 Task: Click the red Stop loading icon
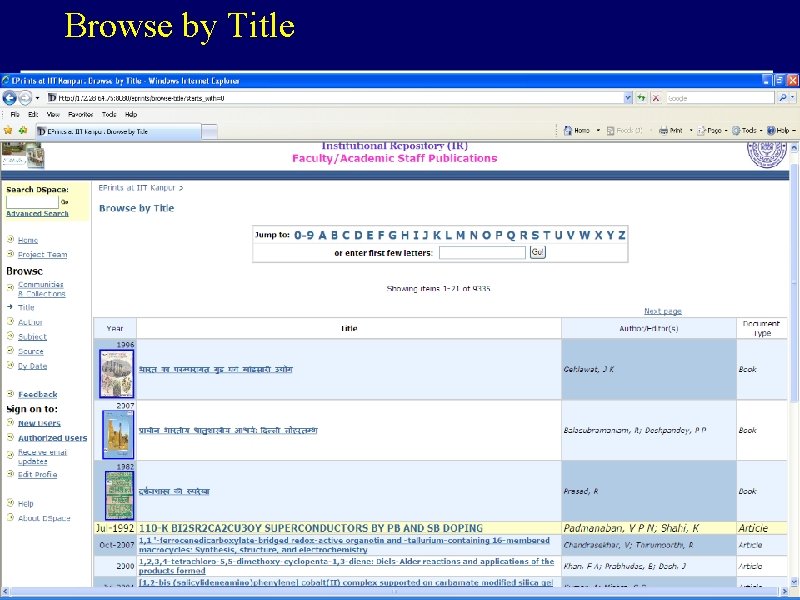(x=657, y=97)
